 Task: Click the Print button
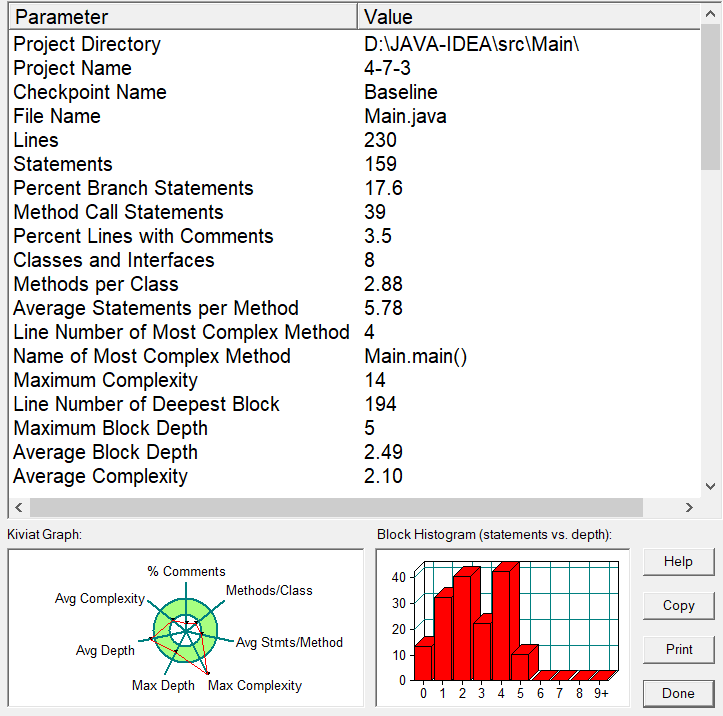pyautogui.click(x=678, y=649)
